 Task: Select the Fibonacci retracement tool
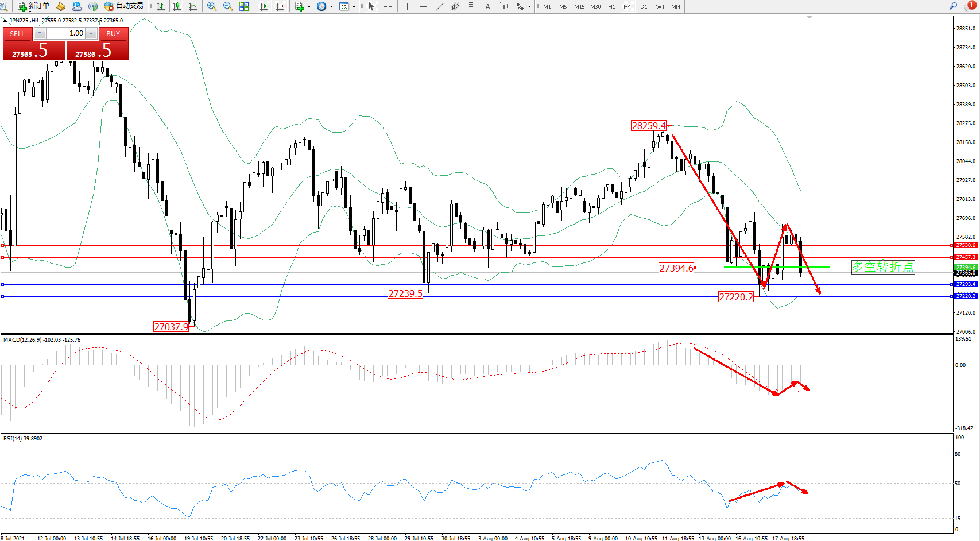471,6
